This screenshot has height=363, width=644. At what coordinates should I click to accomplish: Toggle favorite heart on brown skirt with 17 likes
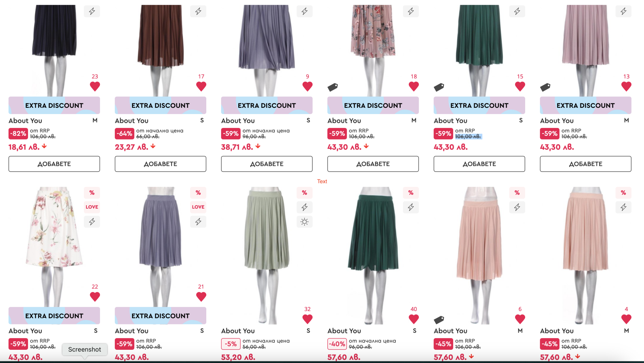(x=201, y=86)
